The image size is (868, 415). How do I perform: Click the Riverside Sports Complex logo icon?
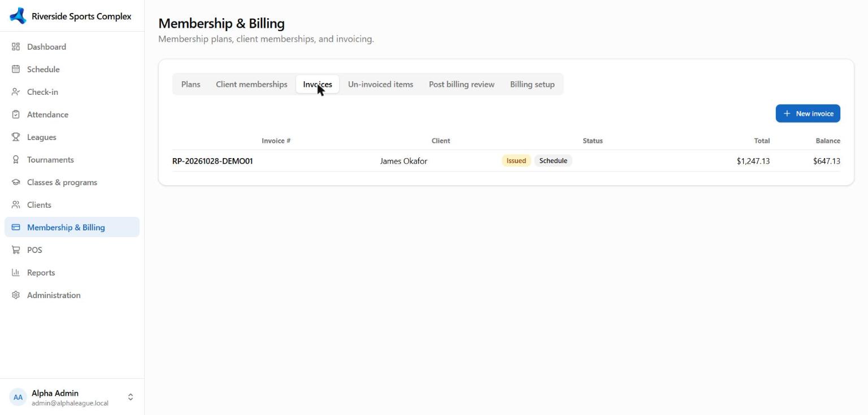click(x=18, y=16)
